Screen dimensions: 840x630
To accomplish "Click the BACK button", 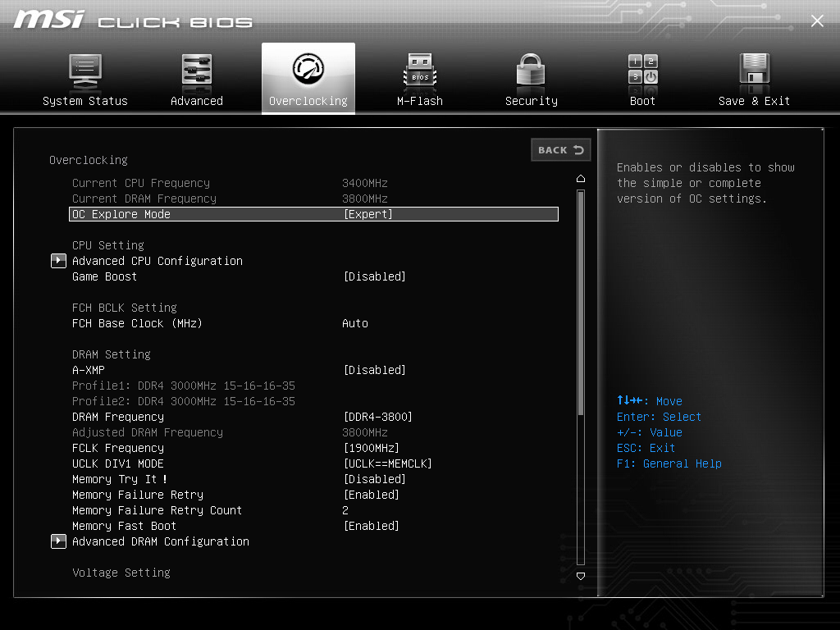I will (561, 150).
